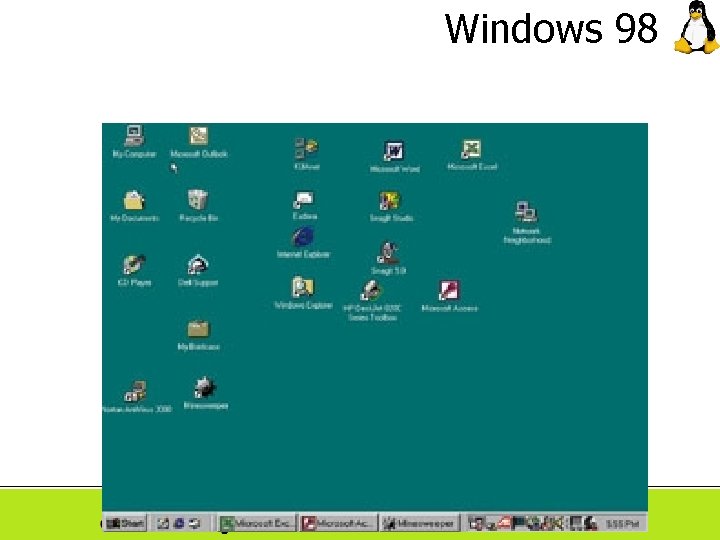
Task: Switch to Microsoft Excel taskbar button
Action: (257, 523)
